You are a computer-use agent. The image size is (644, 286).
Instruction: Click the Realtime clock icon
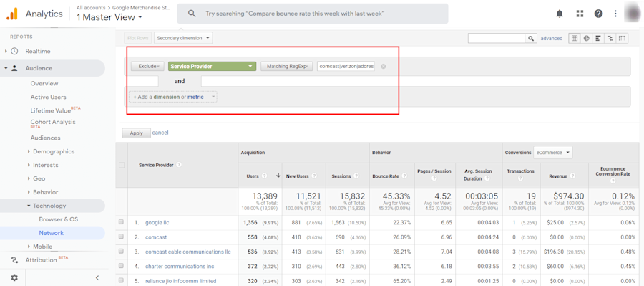point(14,52)
